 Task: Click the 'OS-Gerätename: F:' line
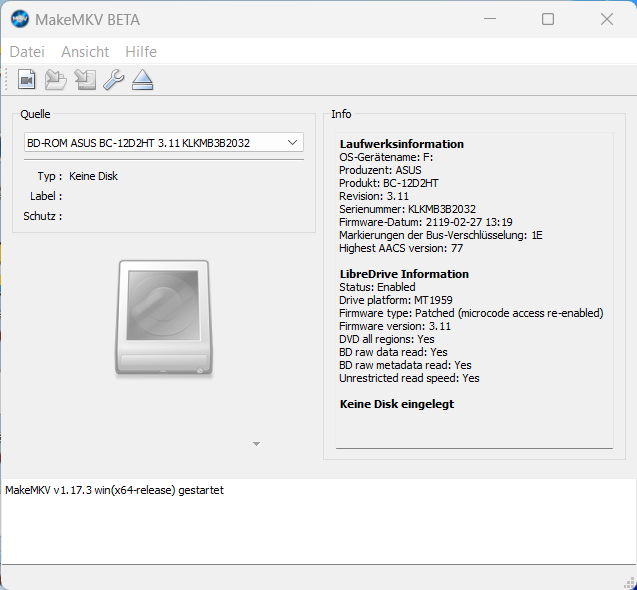[x=386, y=157]
